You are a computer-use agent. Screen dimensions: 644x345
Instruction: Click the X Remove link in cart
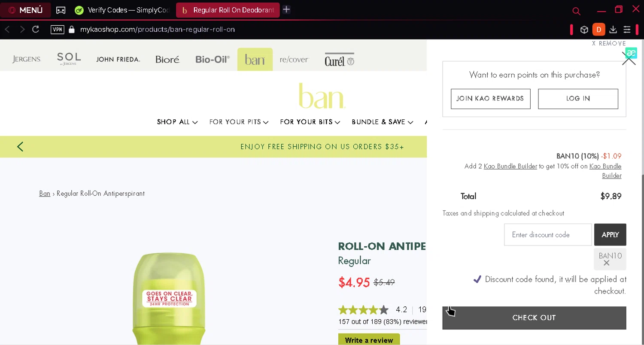tap(609, 43)
